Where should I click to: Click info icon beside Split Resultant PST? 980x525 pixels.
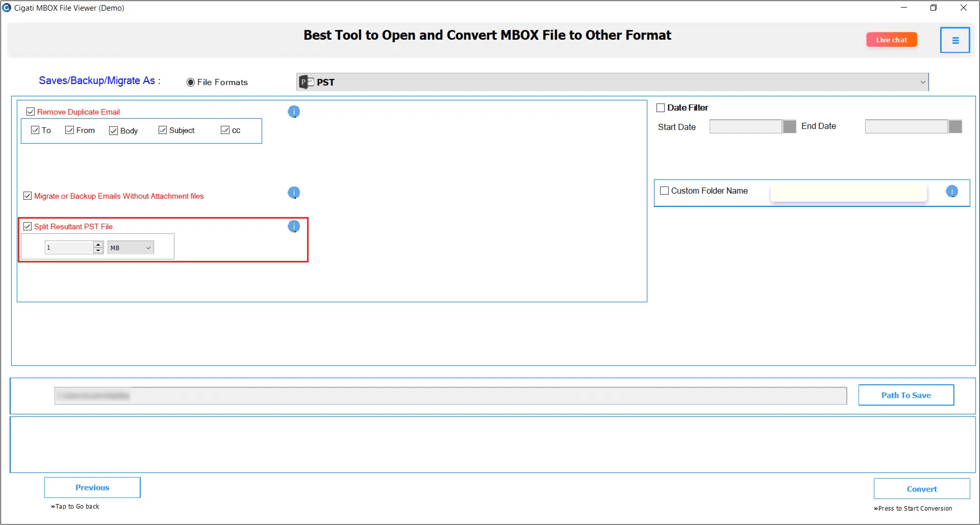coord(294,226)
